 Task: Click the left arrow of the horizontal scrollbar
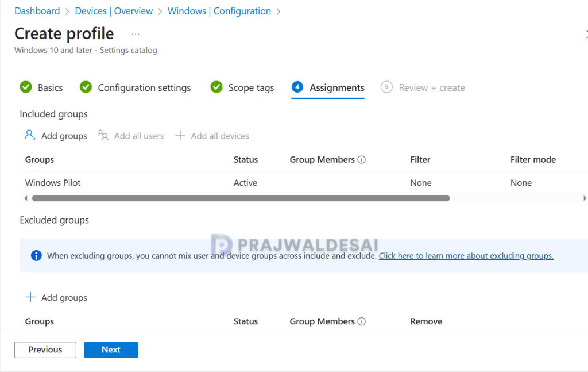(25, 198)
